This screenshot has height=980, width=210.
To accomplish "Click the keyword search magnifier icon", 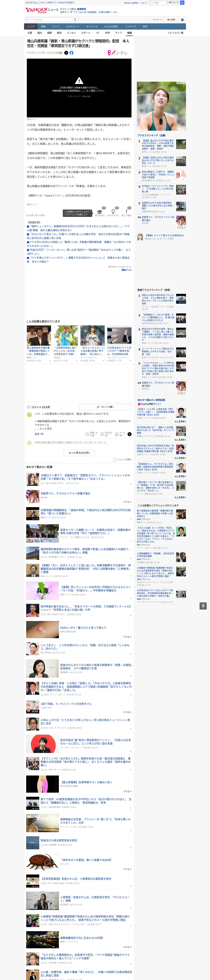I will pyautogui.click(x=75, y=20).
